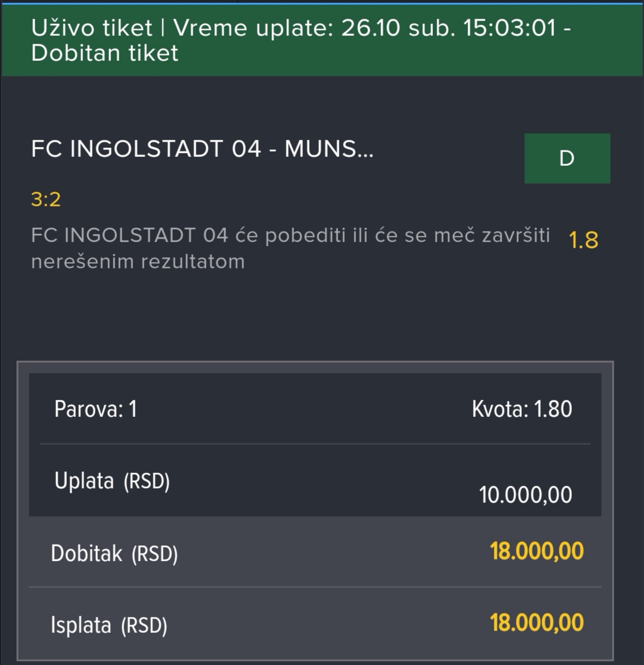Click the 10.000,00 stake amount
This screenshot has width=644, height=665.
(x=526, y=494)
